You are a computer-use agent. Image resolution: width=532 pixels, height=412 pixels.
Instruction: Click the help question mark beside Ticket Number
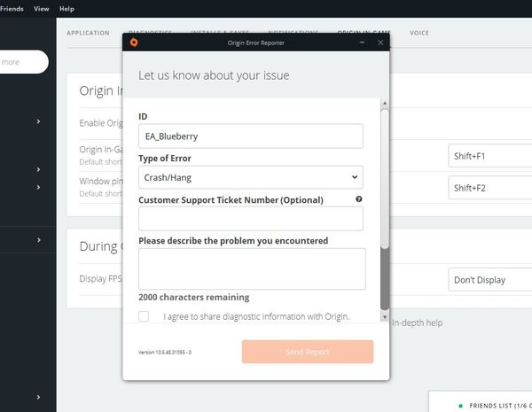click(358, 199)
